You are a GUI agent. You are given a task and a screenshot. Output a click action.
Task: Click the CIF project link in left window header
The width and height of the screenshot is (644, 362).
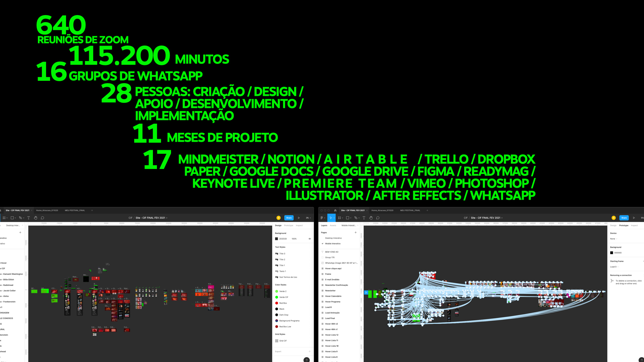[x=130, y=218]
